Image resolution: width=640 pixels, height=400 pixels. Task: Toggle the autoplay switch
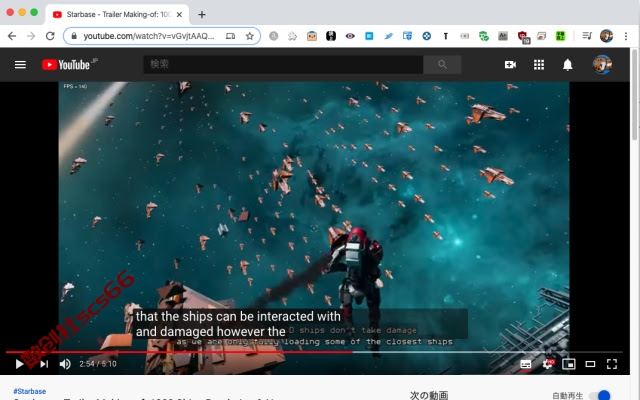[x=601, y=395]
